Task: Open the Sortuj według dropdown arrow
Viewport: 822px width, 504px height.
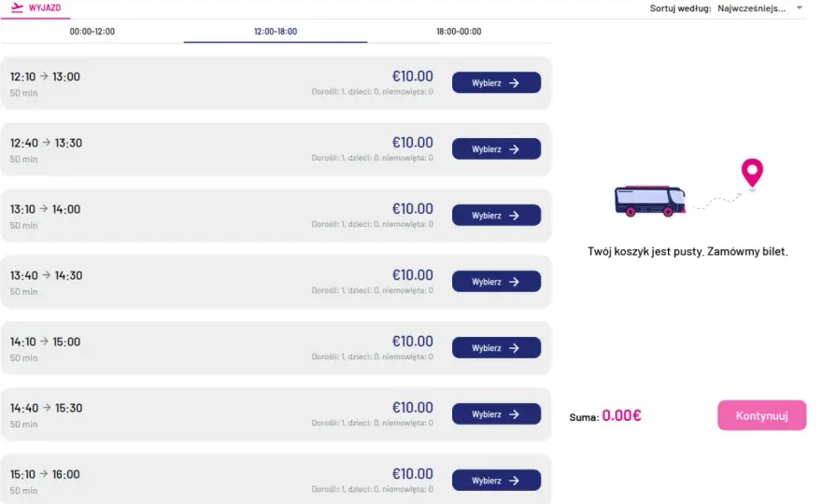Action: click(800, 7)
